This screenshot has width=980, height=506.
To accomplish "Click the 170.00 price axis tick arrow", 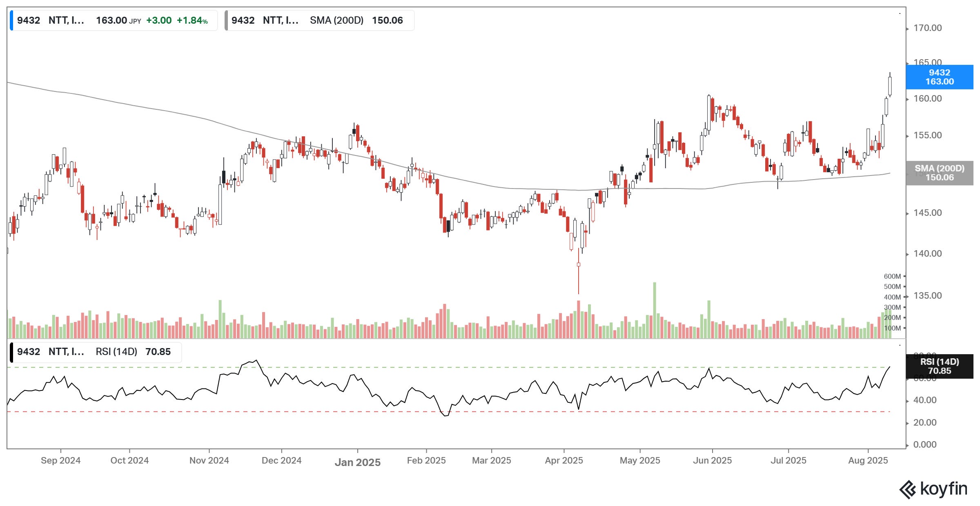I will point(908,29).
